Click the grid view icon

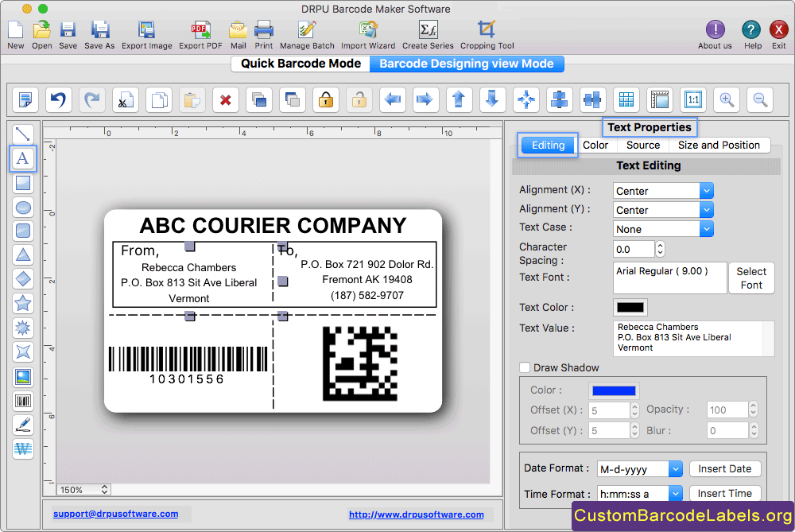click(626, 99)
